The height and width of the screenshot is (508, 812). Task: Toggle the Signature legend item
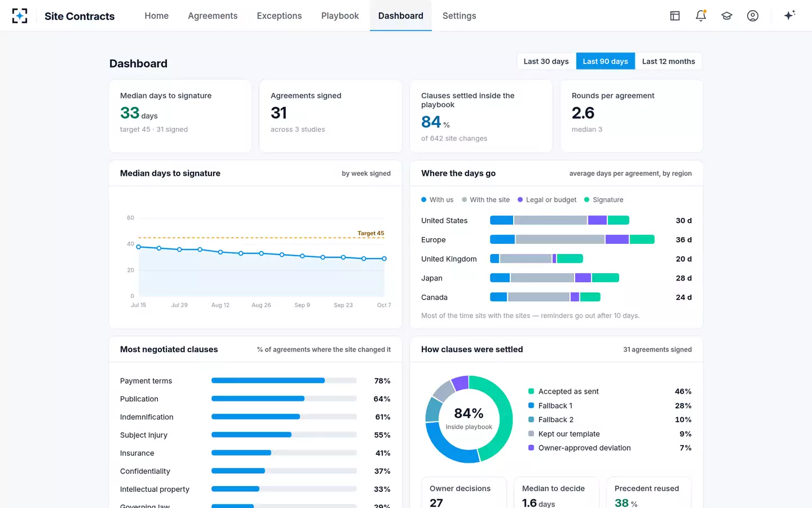[x=603, y=200]
